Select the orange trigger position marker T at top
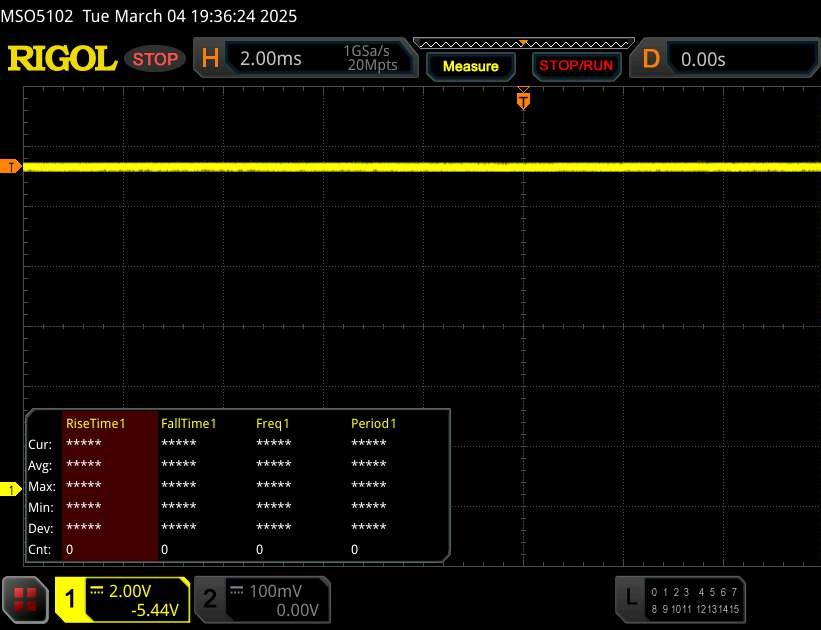This screenshot has width=821, height=630. pos(523,100)
